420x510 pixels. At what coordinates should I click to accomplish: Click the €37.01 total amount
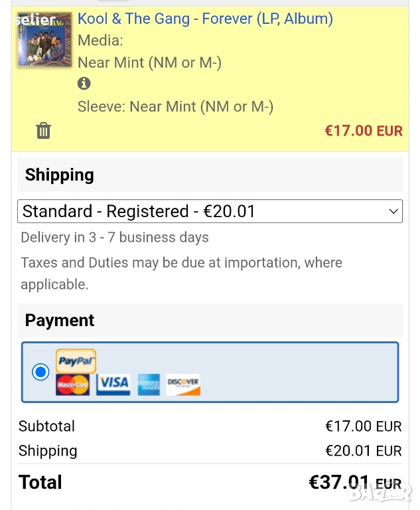click(338, 482)
